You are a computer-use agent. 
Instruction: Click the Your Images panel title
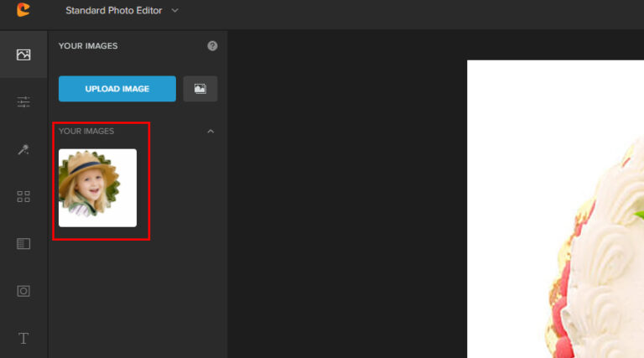(x=88, y=46)
